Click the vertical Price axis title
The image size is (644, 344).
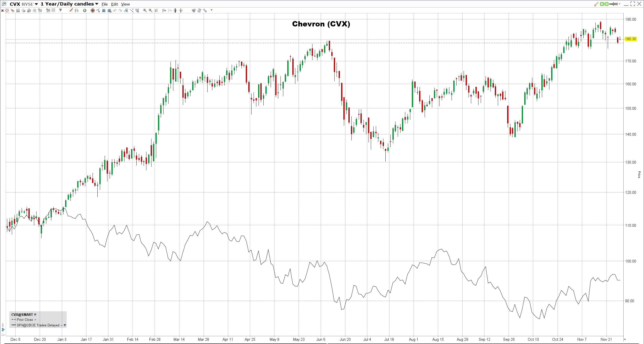(x=639, y=175)
